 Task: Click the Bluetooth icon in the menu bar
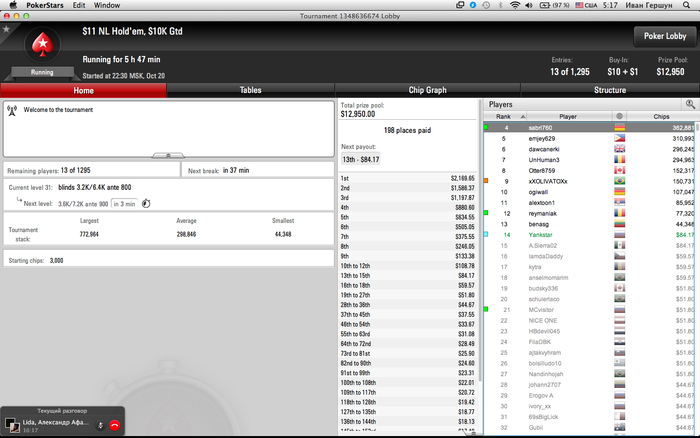coord(500,5)
